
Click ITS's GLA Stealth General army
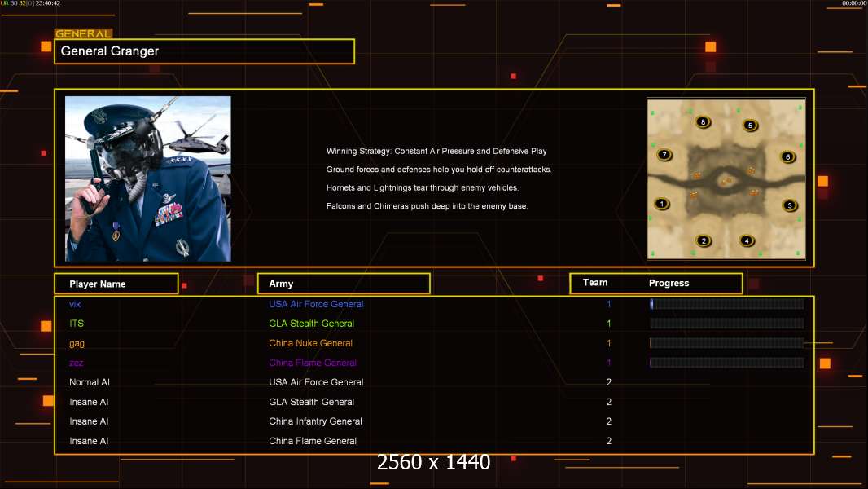click(x=311, y=324)
